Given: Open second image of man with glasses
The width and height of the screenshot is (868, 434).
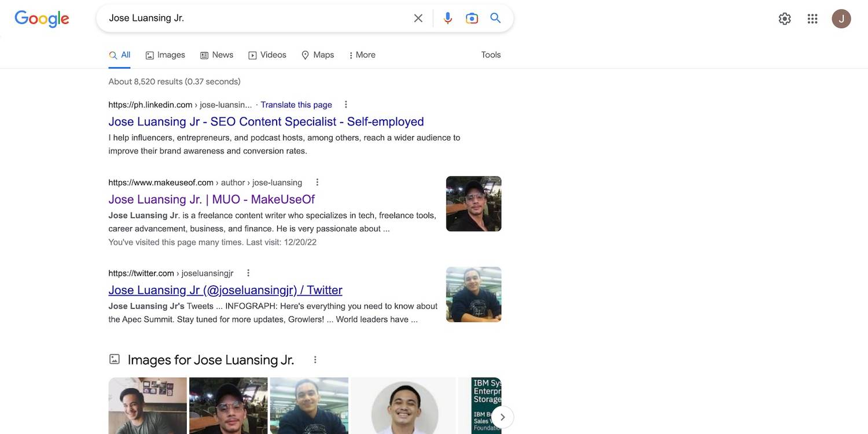Looking at the screenshot, I should pos(229,406).
